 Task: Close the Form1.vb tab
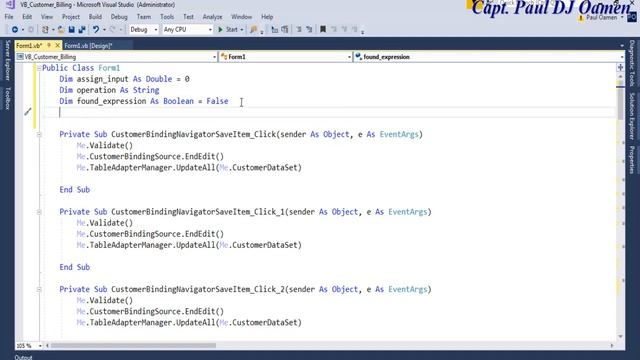[x=58, y=45]
